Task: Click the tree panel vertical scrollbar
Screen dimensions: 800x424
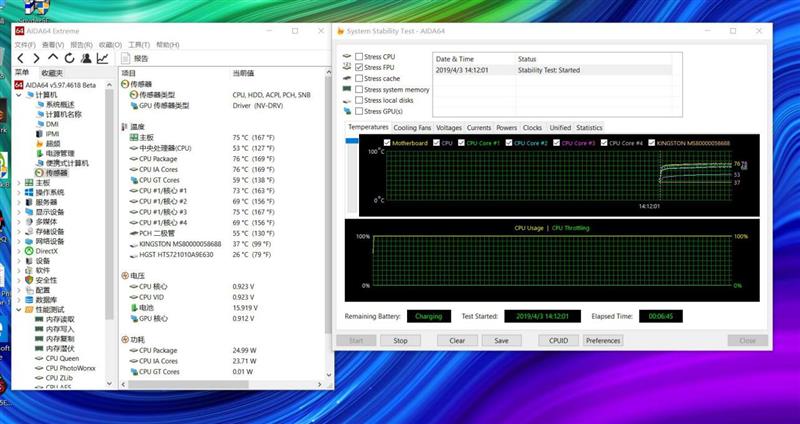Action: point(109,204)
